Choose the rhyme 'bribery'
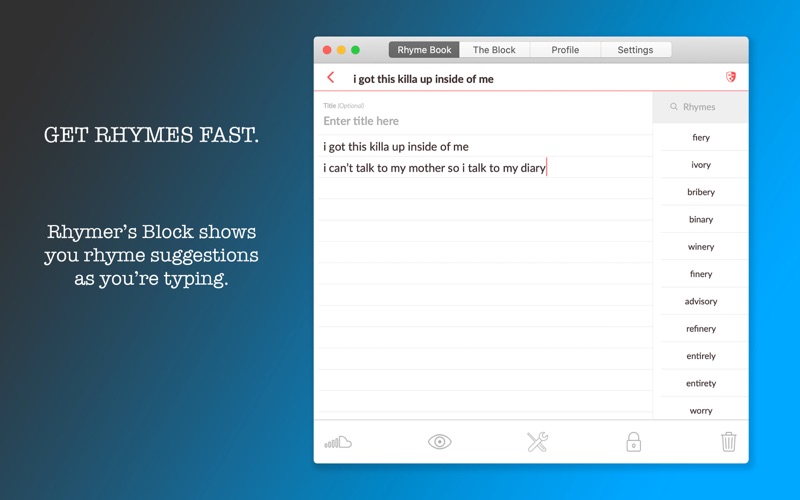Screen dimensions: 800x500 tap(701, 192)
